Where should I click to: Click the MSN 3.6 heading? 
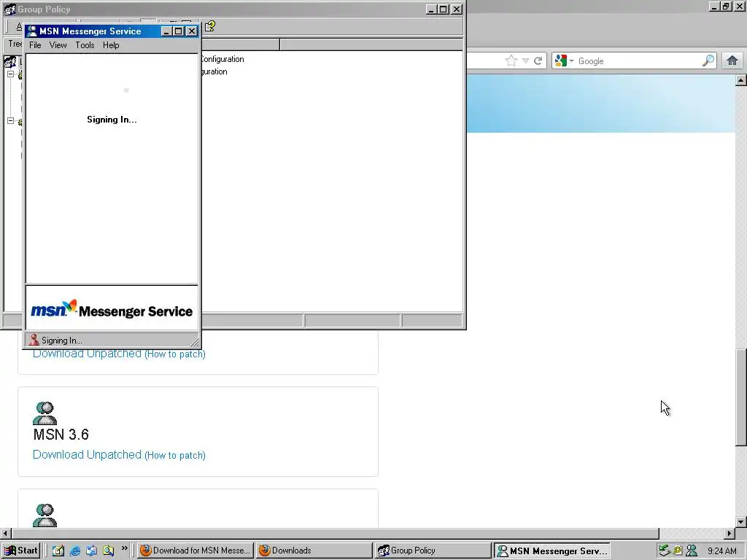[x=61, y=435]
